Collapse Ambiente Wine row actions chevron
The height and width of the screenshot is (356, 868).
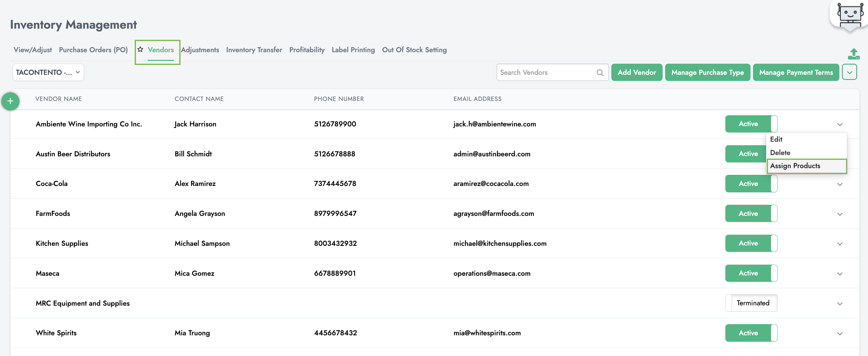[840, 125]
